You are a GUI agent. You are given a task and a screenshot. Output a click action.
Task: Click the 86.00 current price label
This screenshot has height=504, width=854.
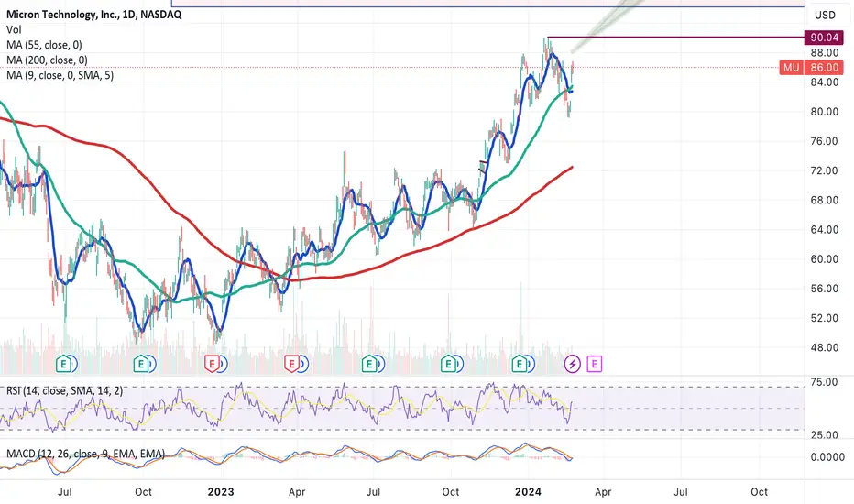(824, 68)
